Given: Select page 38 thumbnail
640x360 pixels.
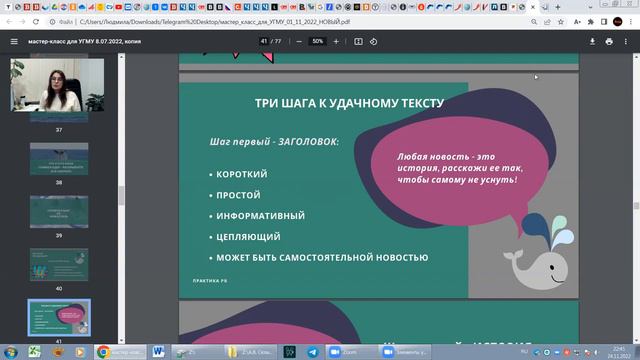Looking at the screenshot, I should pos(59,159).
